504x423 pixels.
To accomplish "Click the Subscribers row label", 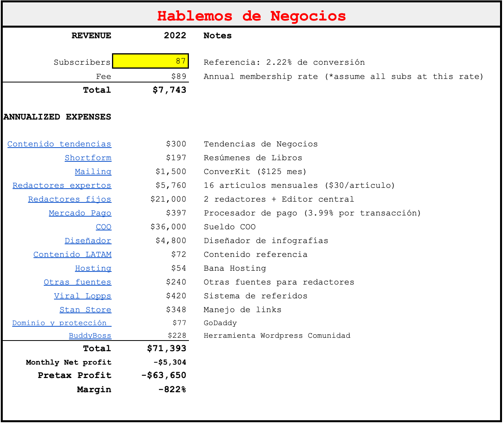I will point(82,62).
